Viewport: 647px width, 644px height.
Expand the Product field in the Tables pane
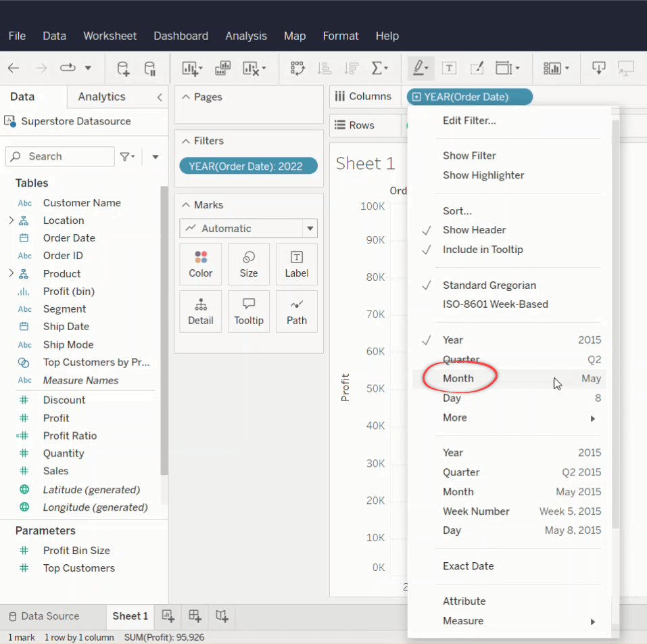(x=12, y=273)
